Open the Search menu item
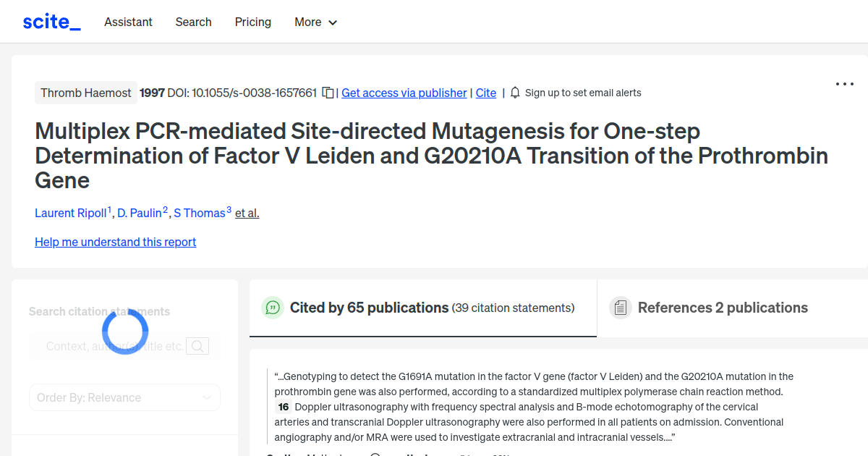Viewport: 868px width, 456px height. pos(193,22)
